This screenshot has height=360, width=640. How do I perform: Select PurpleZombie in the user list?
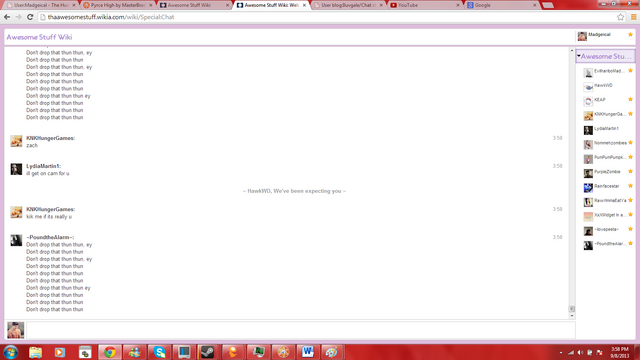click(609, 172)
